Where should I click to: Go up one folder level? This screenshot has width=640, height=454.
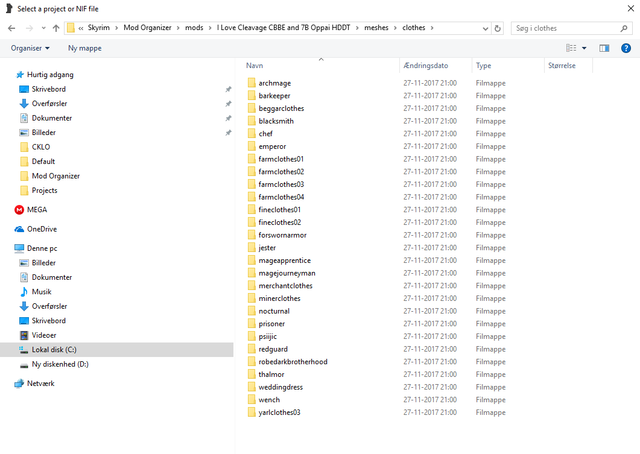click(x=56, y=28)
